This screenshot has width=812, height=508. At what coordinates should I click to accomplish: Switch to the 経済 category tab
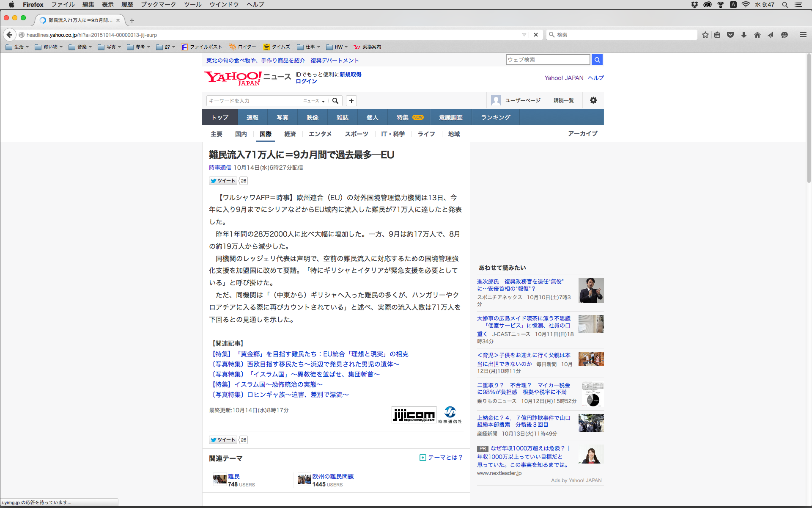[x=290, y=134]
